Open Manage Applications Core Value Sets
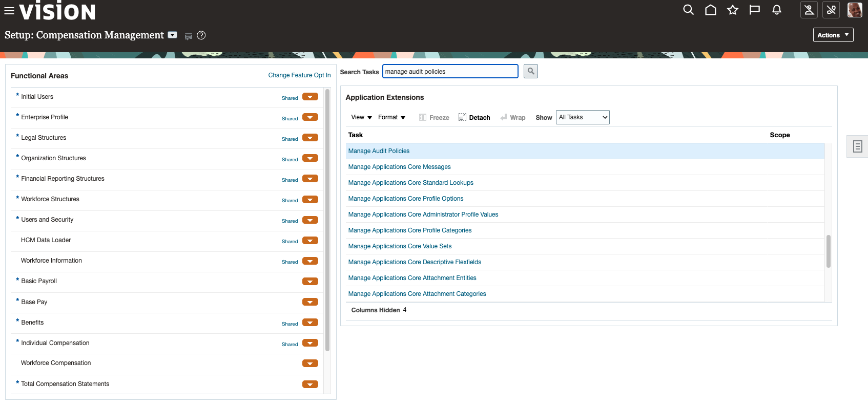This screenshot has height=407, width=868. point(400,246)
